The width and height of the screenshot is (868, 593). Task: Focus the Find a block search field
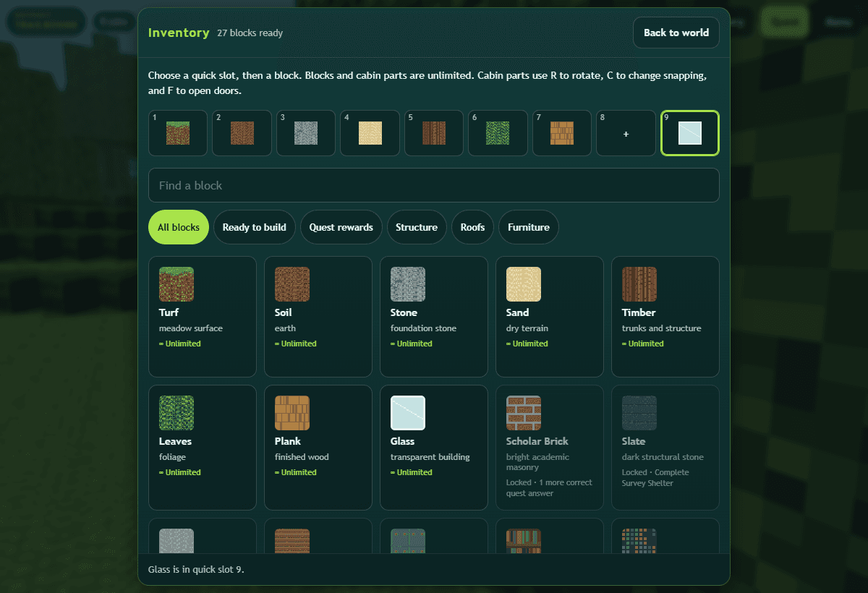pyautogui.click(x=434, y=185)
